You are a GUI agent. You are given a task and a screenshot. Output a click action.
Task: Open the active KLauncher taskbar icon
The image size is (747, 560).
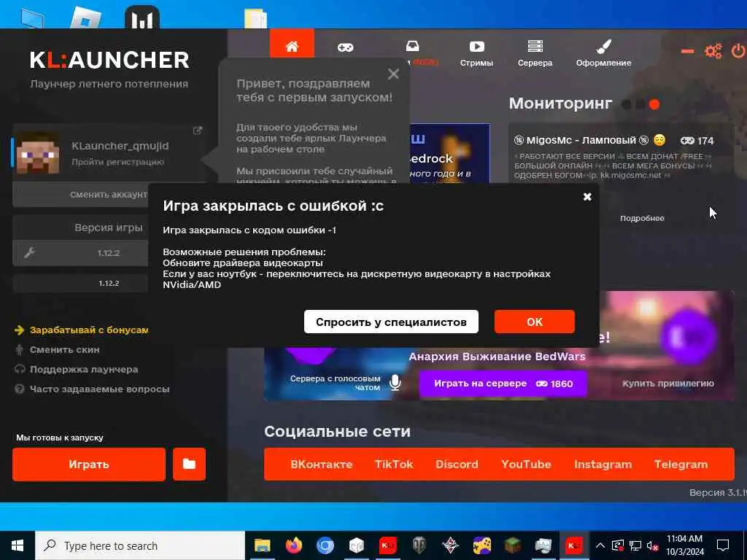[573, 545]
